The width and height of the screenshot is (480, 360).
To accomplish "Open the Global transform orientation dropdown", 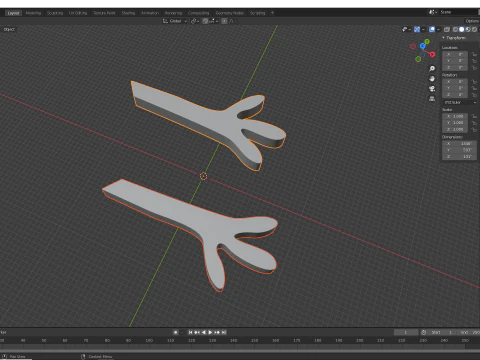I will (x=175, y=21).
